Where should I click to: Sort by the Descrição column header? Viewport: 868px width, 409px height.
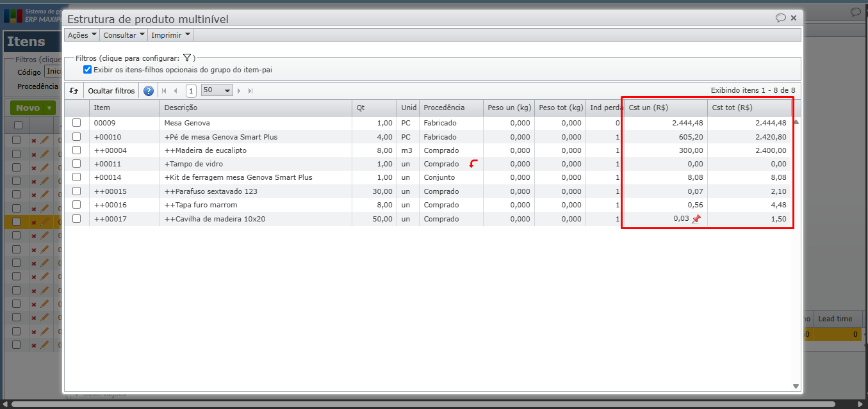click(x=256, y=108)
